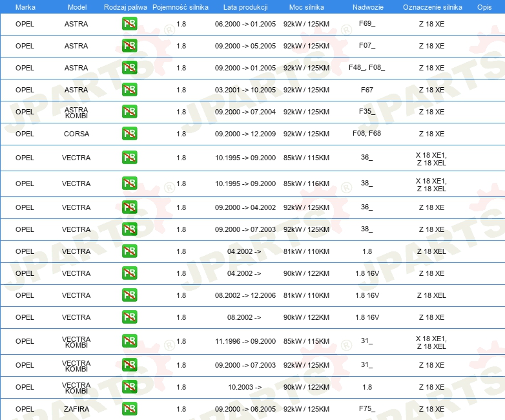This screenshot has width=505, height=420.
Task: Click the fuel icon in the Vectra Kombi 92kW row
Action: coord(129,365)
